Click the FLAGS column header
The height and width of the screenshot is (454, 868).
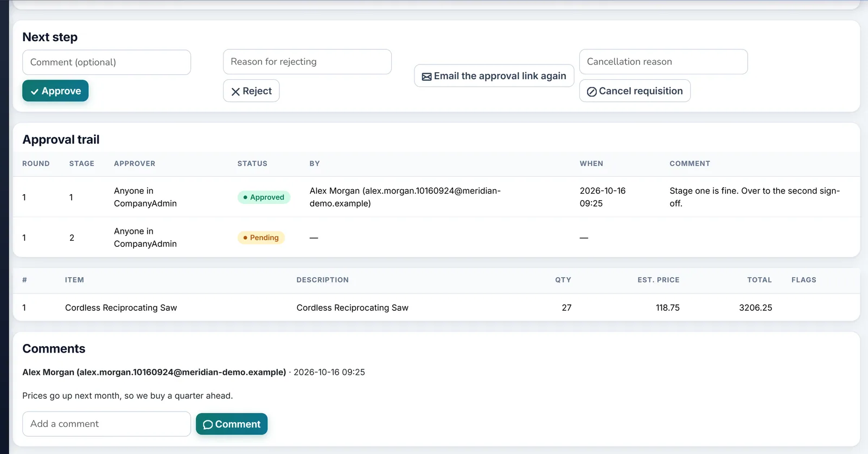(x=804, y=280)
